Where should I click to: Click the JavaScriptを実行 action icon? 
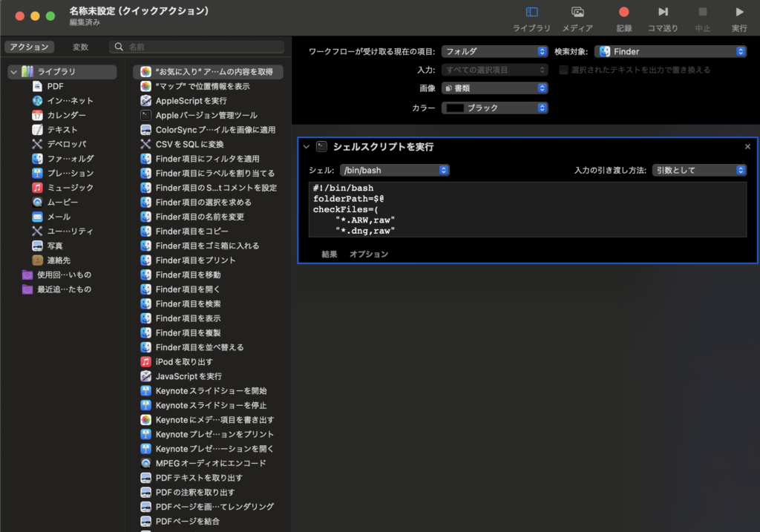146,376
